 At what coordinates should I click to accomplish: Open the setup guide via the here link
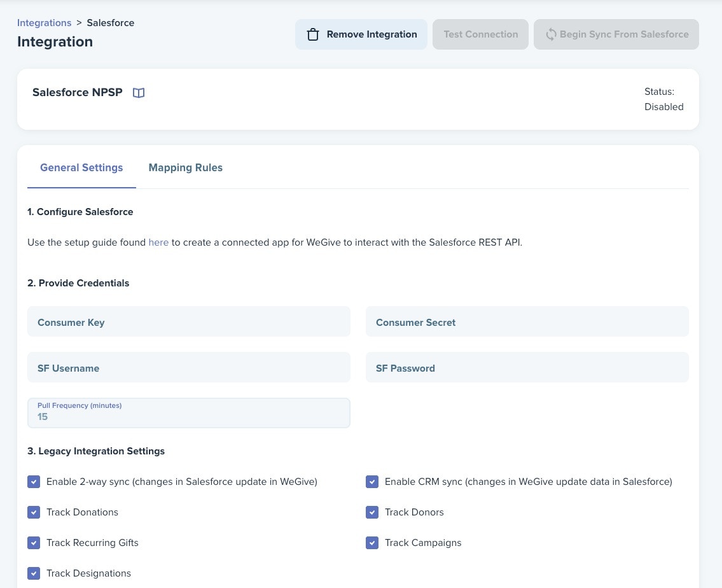coord(158,242)
